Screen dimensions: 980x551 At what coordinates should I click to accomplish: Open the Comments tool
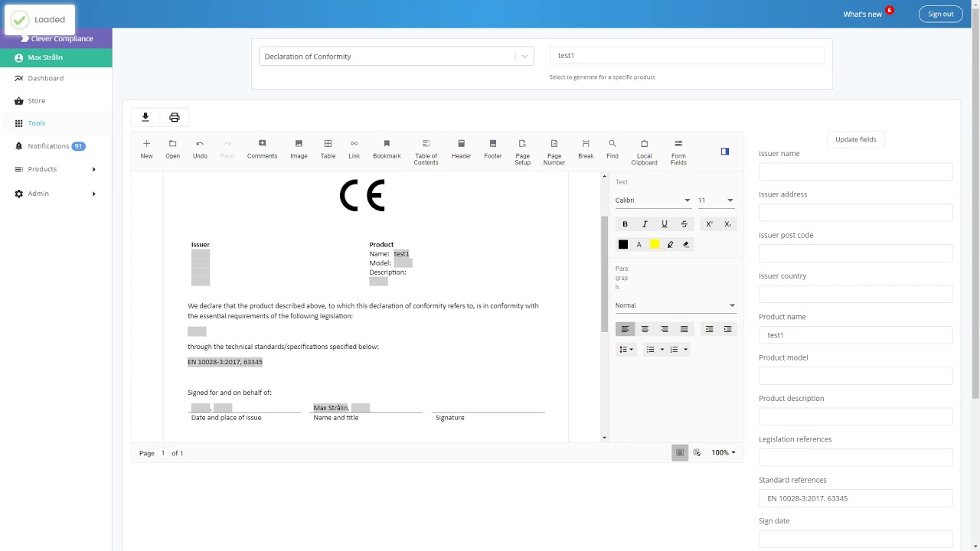[x=262, y=149]
